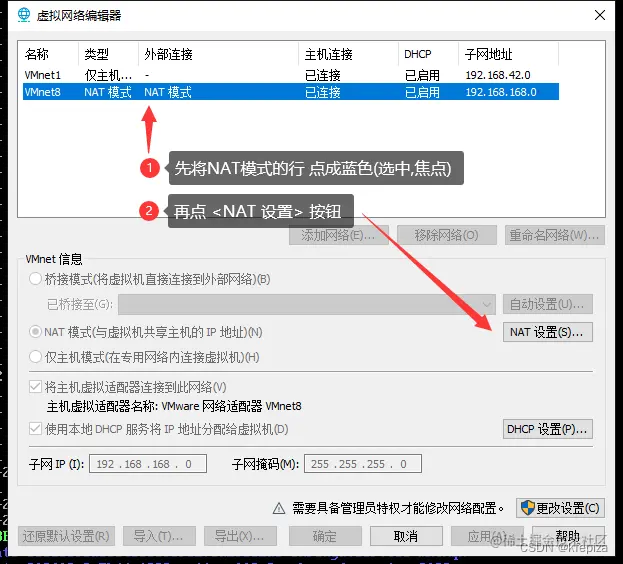This screenshot has height=564, width=623.
Task: Click the 子网 IP input field
Action: click(x=148, y=464)
